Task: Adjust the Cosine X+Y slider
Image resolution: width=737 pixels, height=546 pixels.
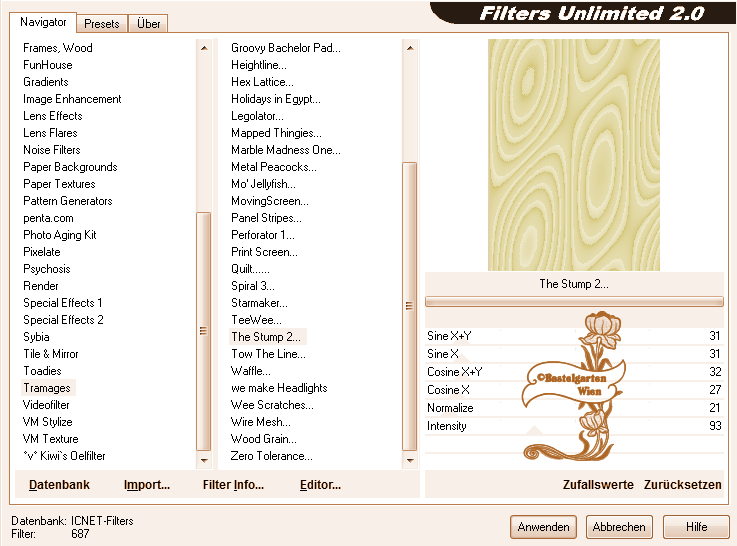Action: coord(574,372)
